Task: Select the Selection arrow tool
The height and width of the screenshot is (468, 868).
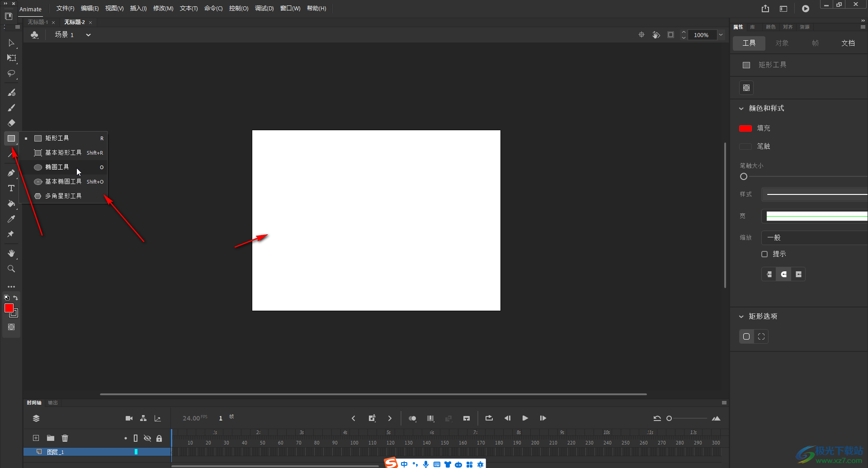Action: tap(11, 43)
